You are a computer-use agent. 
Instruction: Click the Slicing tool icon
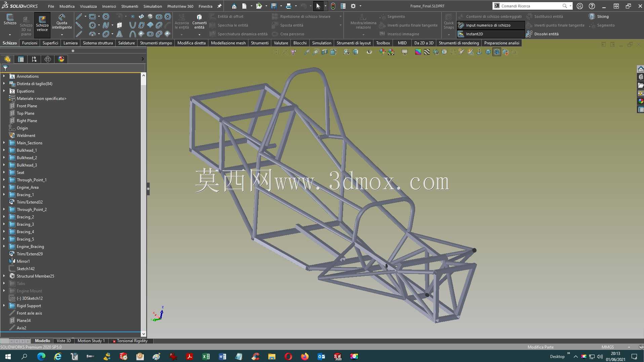point(592,16)
